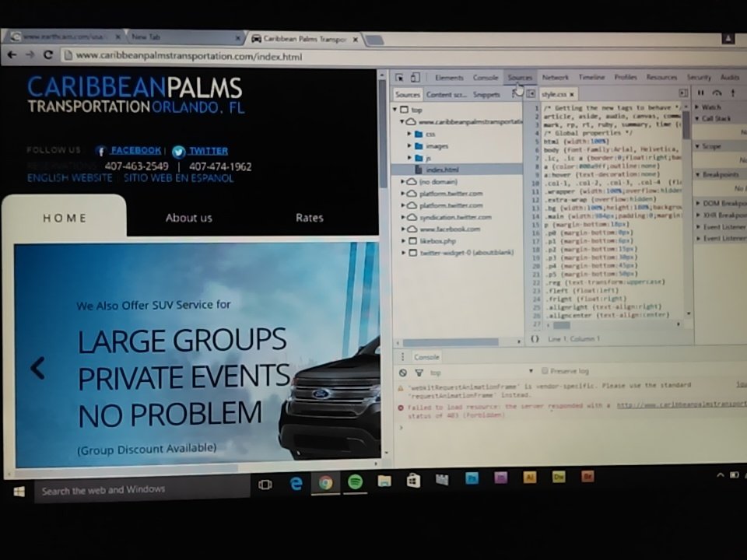Image resolution: width=747 pixels, height=560 pixels.
Task: Toggle the DevTools device mode icon
Action: [x=415, y=78]
